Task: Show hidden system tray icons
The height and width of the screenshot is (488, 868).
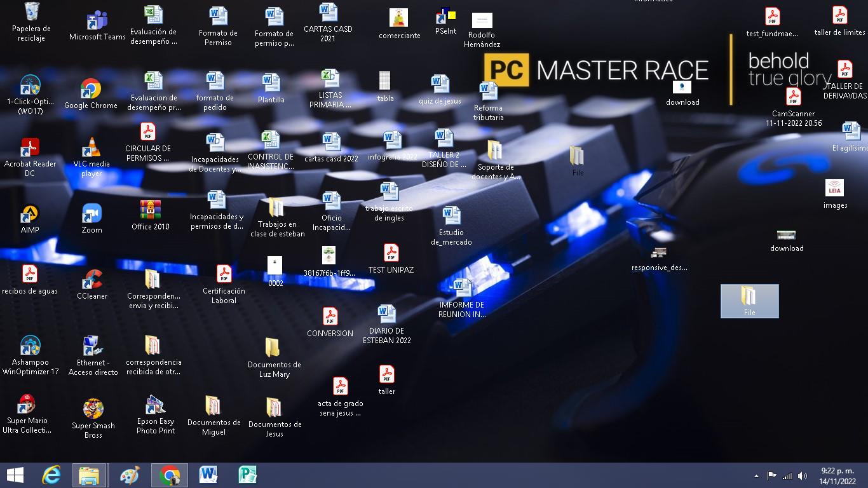Action: click(756, 476)
